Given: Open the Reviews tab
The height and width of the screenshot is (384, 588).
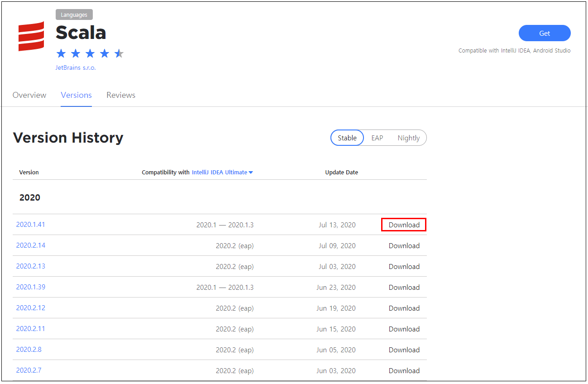Looking at the screenshot, I should pos(121,95).
